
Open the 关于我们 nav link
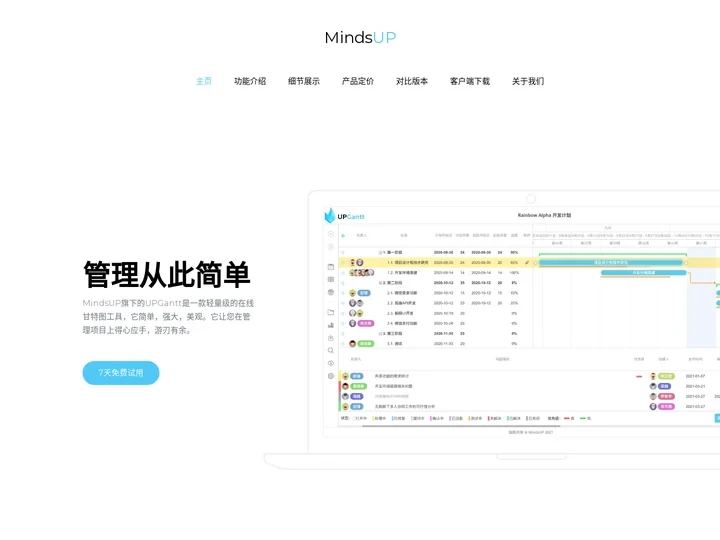(528, 81)
